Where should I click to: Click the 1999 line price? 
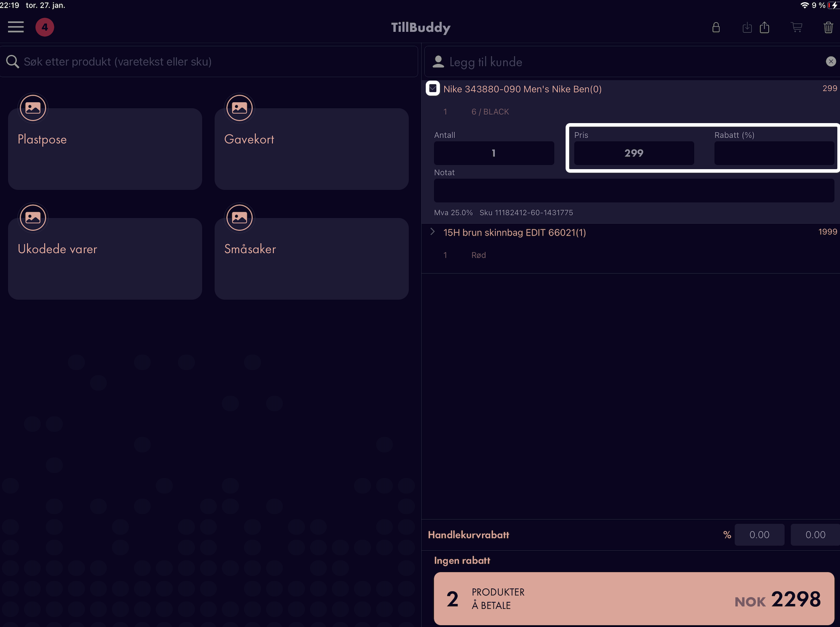click(x=828, y=232)
